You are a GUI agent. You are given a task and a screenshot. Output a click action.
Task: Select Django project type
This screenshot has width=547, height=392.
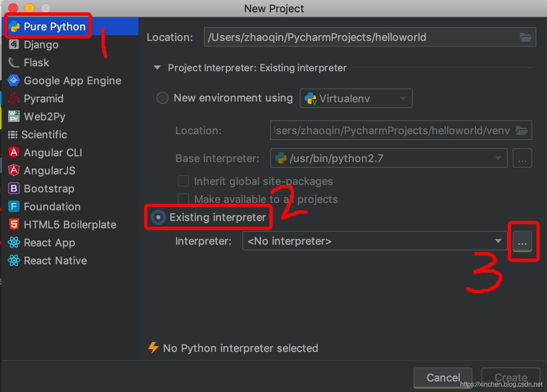[70, 44]
